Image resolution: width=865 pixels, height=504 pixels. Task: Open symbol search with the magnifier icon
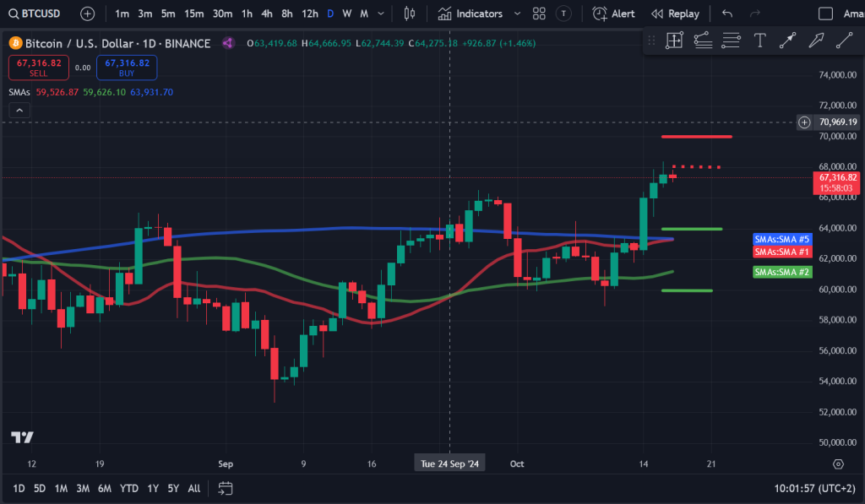coord(15,14)
